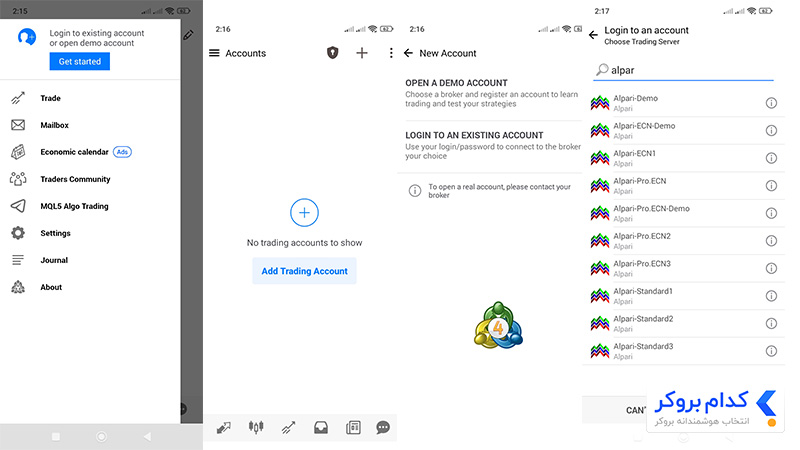Click the pencil edit icon
This screenshot has height=450, width=800.
188,35
